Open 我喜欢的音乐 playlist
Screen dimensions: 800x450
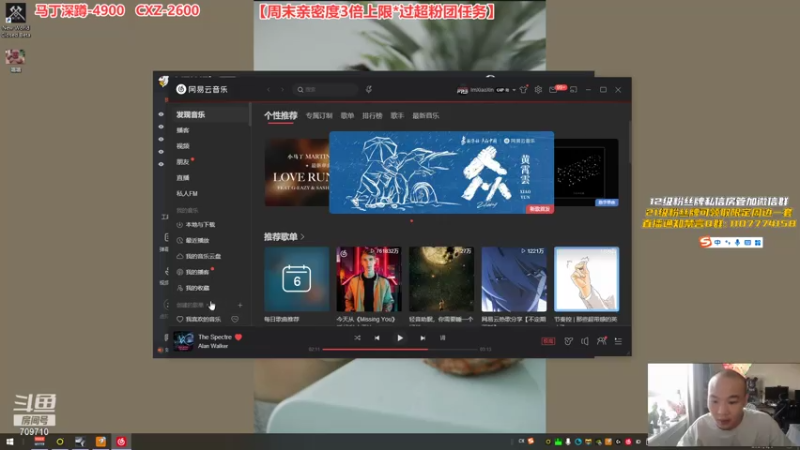tap(199, 319)
